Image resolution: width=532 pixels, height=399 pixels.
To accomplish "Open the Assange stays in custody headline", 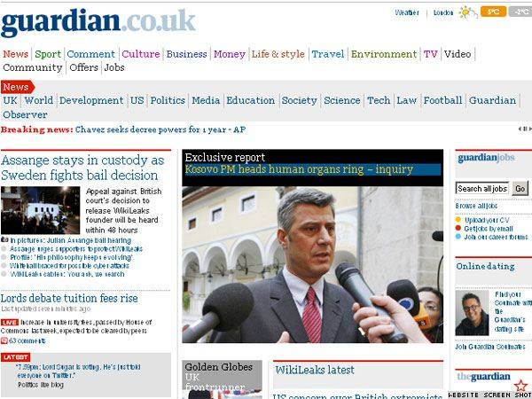I will coord(82,168).
